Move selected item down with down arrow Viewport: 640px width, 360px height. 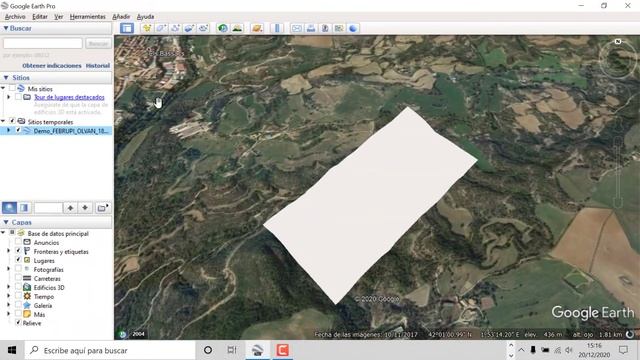coord(85,208)
